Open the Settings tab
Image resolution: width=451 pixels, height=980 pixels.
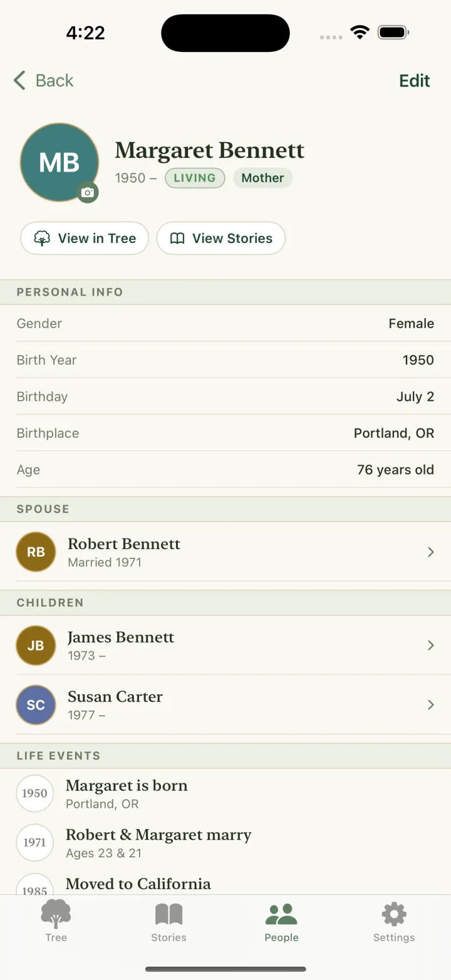(394, 921)
